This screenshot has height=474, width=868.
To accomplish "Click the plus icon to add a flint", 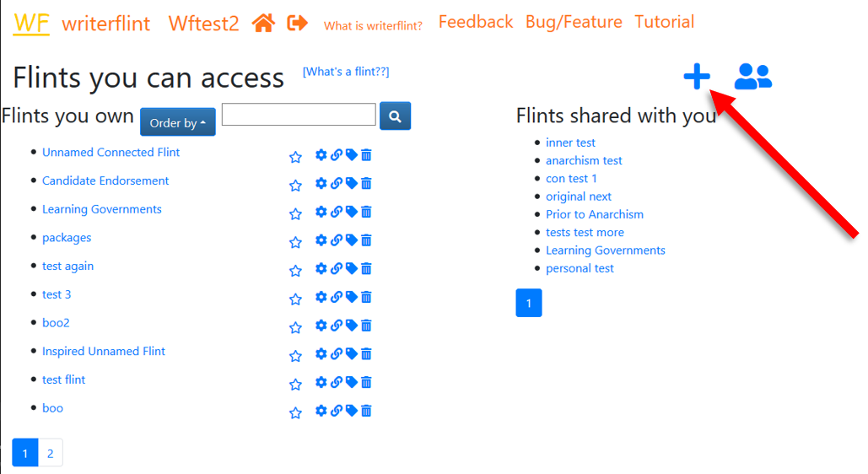I will [x=697, y=77].
